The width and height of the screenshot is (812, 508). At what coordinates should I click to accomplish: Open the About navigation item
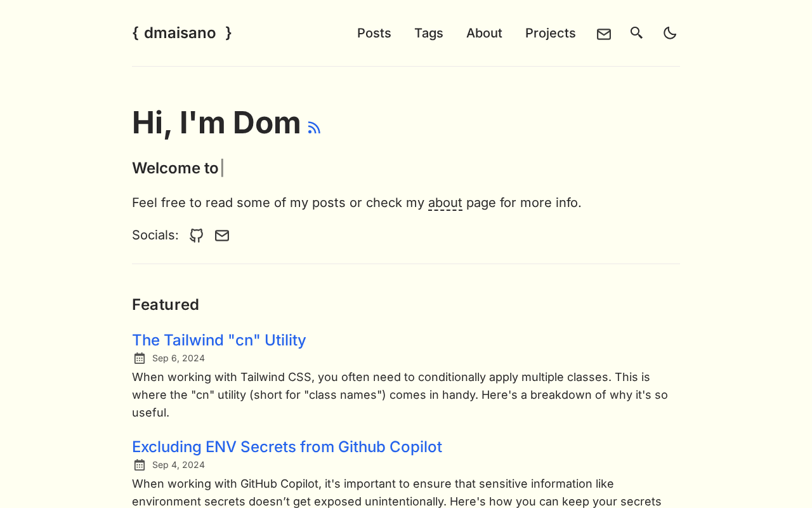click(484, 33)
